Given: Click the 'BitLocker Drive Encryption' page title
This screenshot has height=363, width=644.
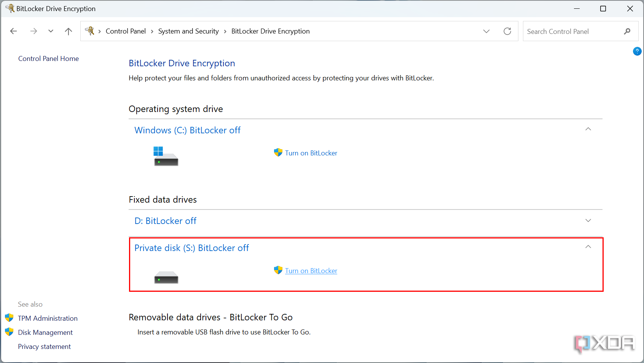Looking at the screenshot, I should (182, 63).
